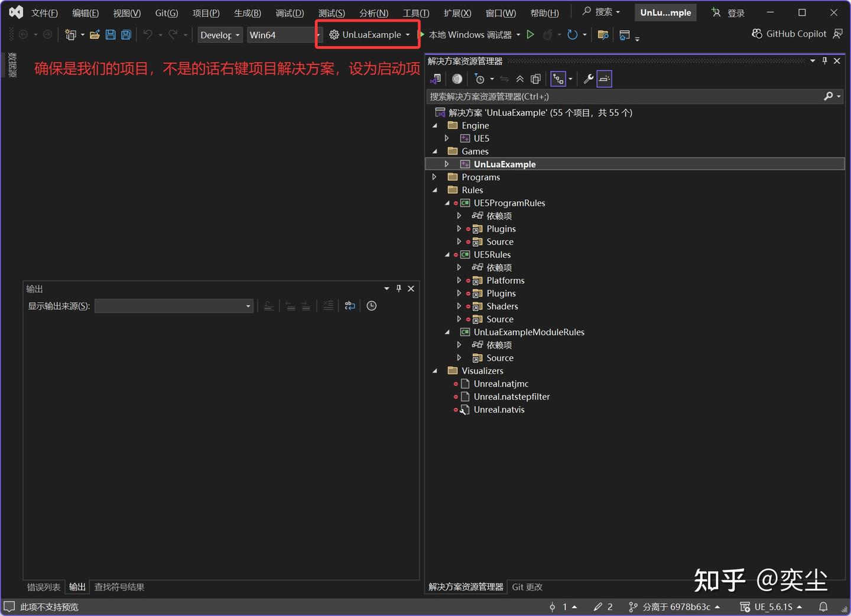Open Solution Explorer properties wrench icon
Screen dimensions: 851x616
pos(589,79)
